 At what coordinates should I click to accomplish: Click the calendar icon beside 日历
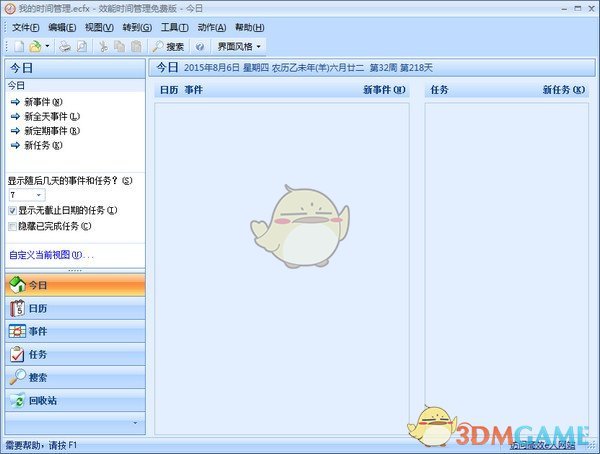click(x=17, y=308)
